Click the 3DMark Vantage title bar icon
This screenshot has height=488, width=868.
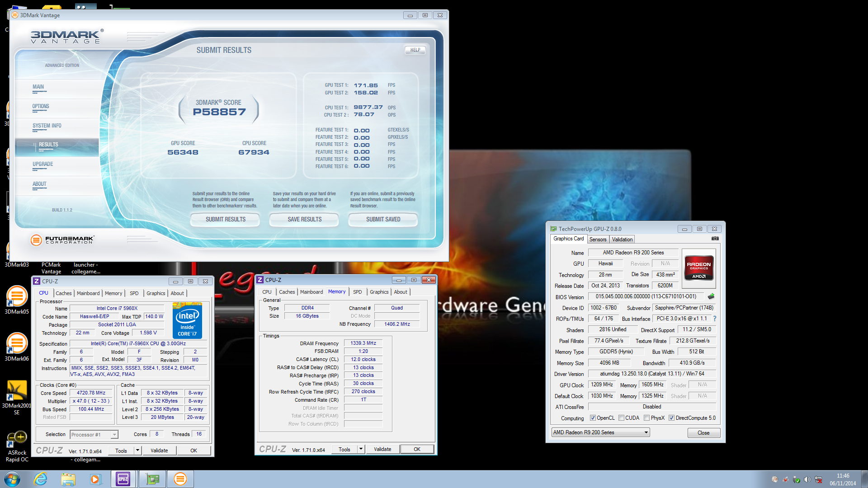click(15, 15)
